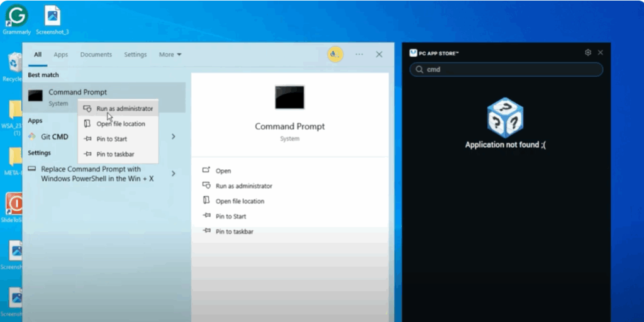The height and width of the screenshot is (322, 644).
Task: Click Run as administrator in right details pane
Action: tap(244, 186)
